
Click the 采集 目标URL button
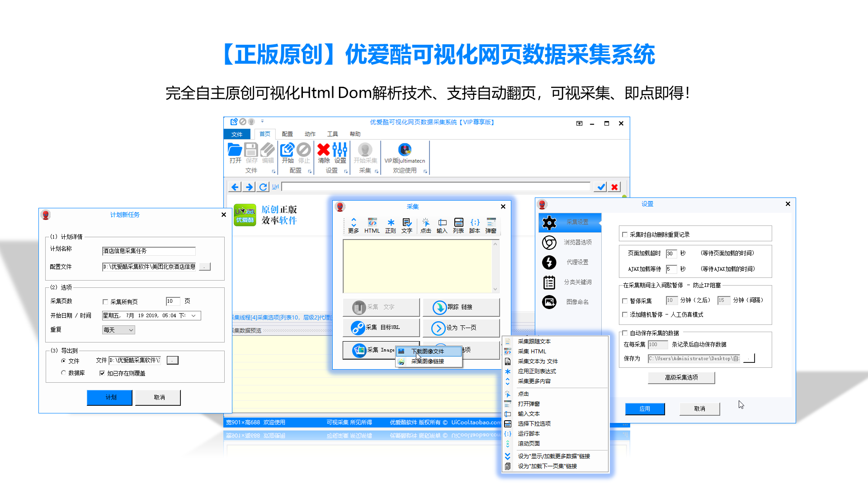pyautogui.click(x=381, y=328)
